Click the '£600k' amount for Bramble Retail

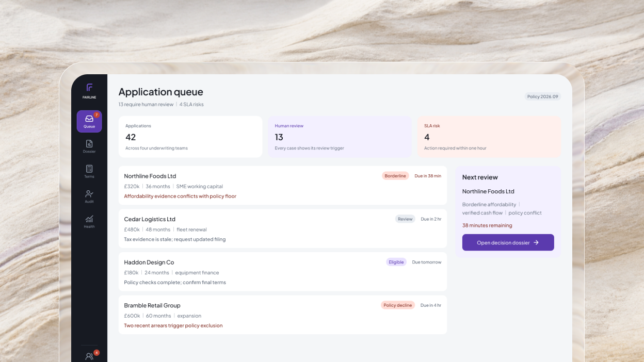pos(132,316)
